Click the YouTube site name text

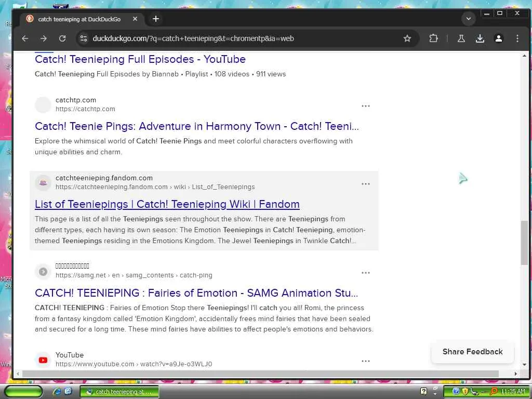point(70,355)
